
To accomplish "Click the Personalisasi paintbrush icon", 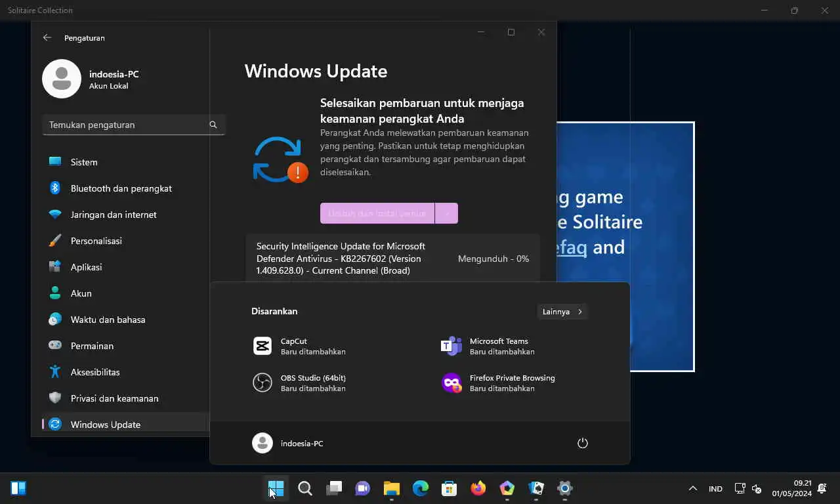I will click(x=55, y=241).
